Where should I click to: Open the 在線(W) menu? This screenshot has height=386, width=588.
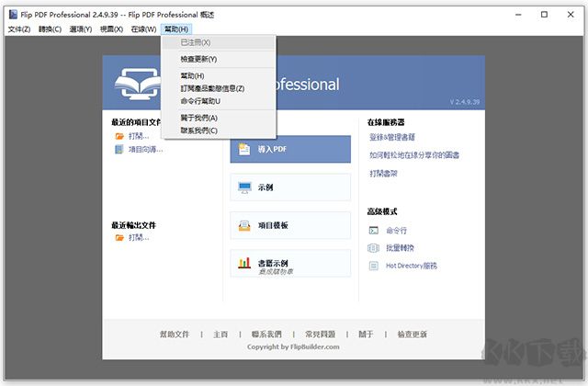tap(143, 29)
